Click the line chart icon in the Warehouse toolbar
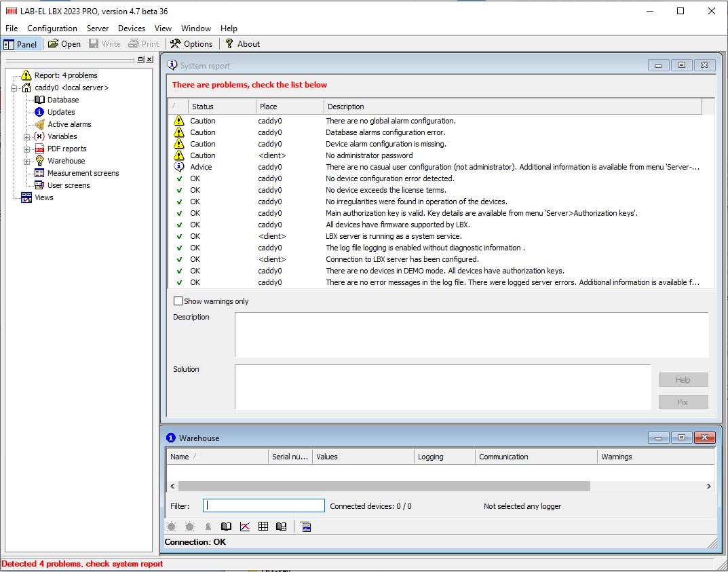This screenshot has width=728, height=572. pyautogui.click(x=245, y=527)
